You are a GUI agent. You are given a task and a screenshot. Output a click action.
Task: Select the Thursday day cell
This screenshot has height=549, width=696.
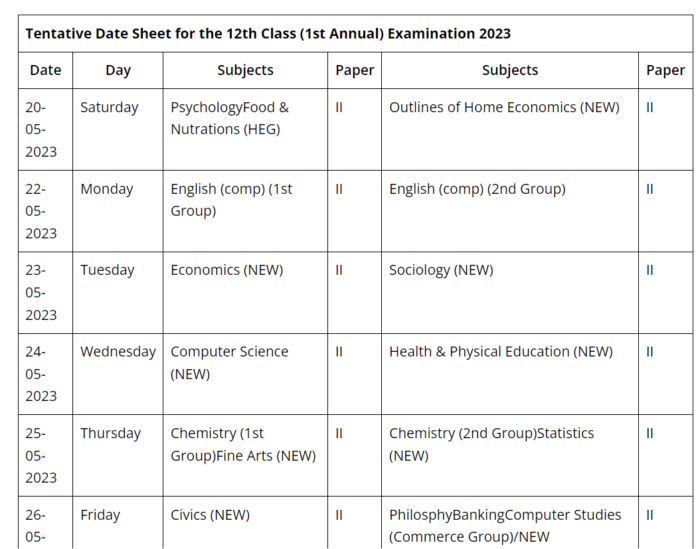pyautogui.click(x=110, y=434)
